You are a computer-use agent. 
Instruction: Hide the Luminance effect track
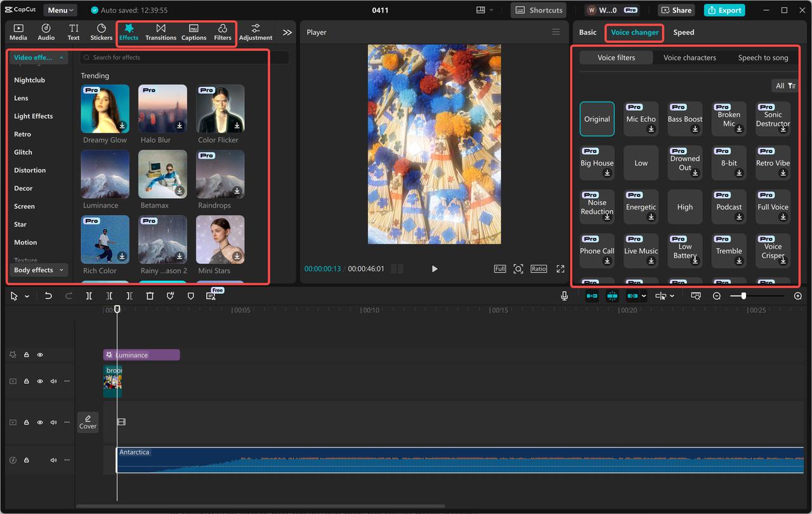(x=40, y=354)
